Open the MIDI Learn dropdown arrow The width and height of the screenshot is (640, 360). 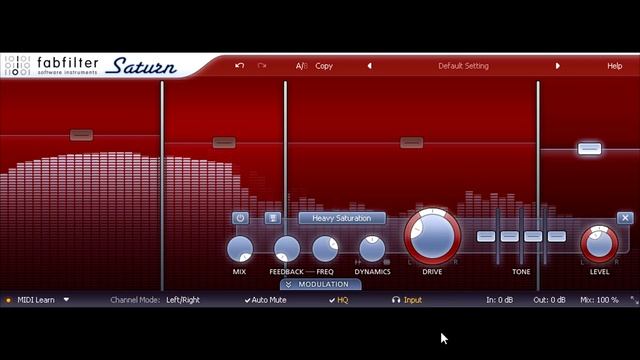66,300
